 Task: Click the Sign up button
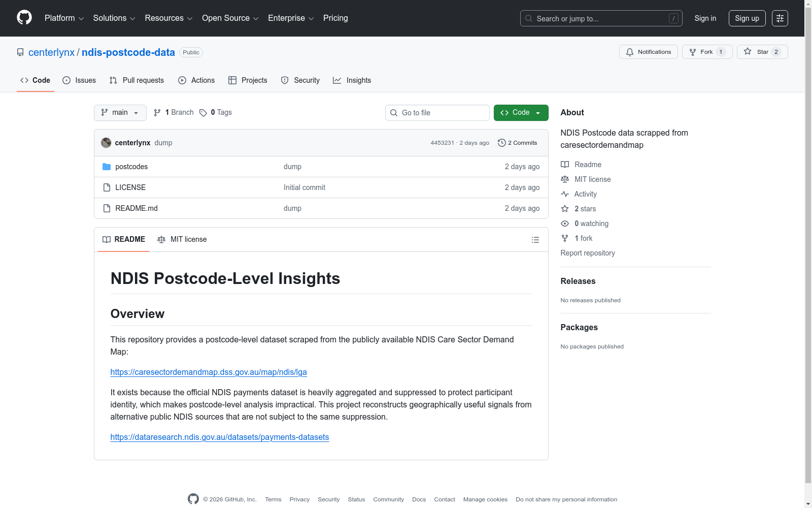pyautogui.click(x=747, y=18)
